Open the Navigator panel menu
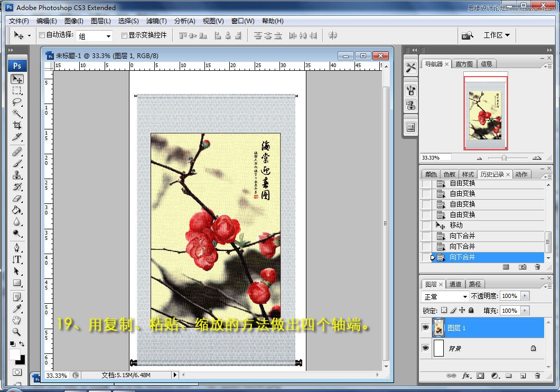This screenshot has height=392, width=560. point(548,66)
